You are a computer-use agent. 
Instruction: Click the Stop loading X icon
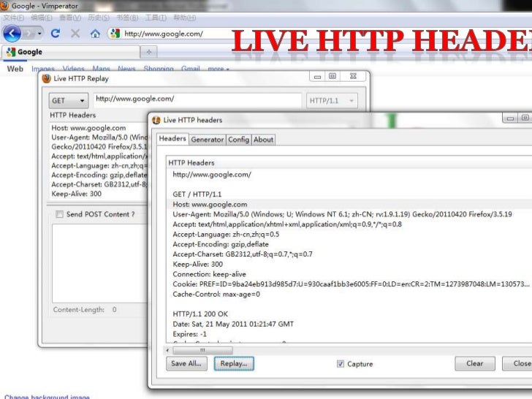(75, 34)
